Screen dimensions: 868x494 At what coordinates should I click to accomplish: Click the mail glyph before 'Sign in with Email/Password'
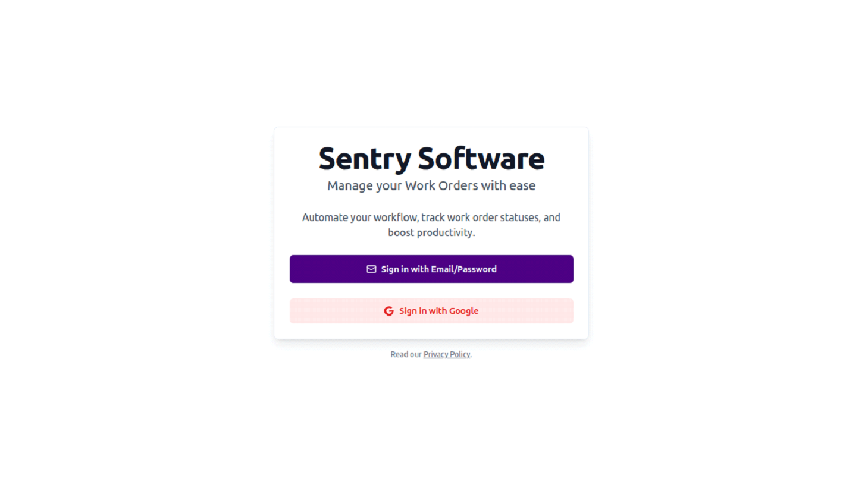[x=371, y=269]
